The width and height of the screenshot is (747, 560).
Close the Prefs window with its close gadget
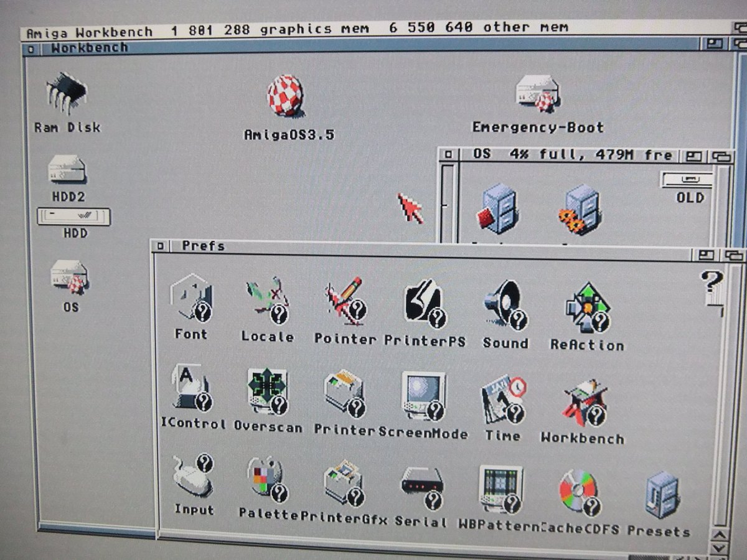161,247
